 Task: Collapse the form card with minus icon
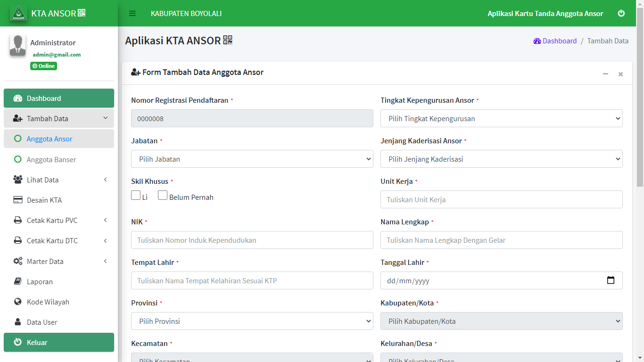605,74
